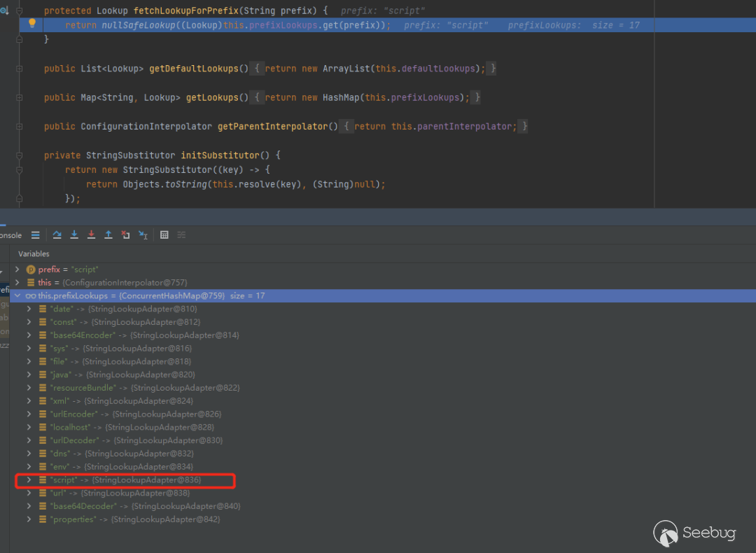Expand the "java" map entry
756x553 pixels.
click(29, 374)
